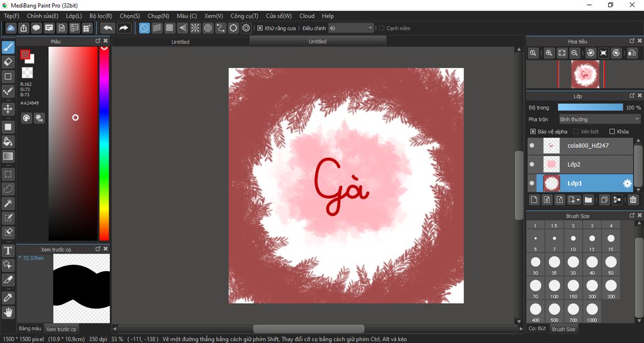Select the Eyedropper tool
The width and height of the screenshot is (644, 343).
coord(8,298)
